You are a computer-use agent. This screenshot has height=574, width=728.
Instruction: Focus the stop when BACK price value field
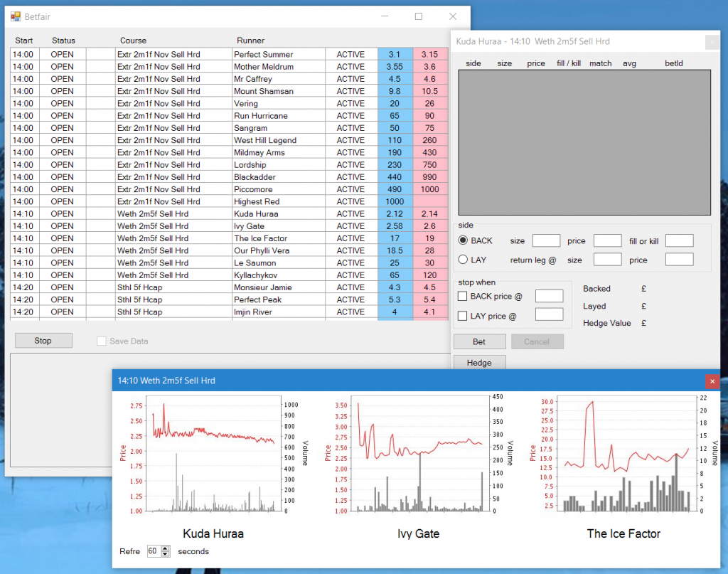coord(549,296)
